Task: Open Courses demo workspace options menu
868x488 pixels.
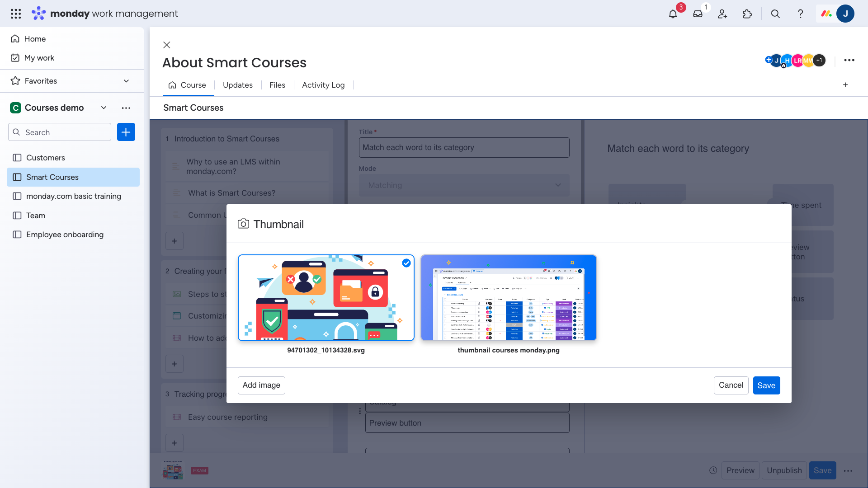Action: pos(126,108)
